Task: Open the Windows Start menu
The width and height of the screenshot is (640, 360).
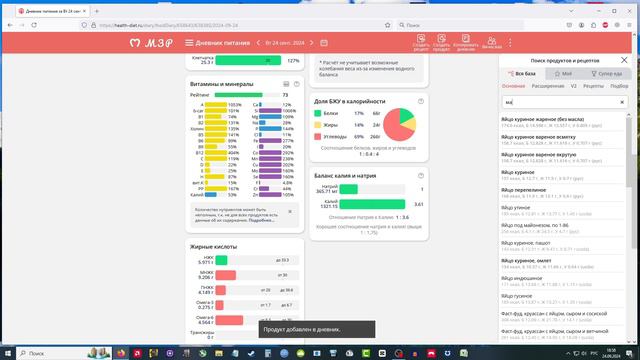Action: pos(8,353)
